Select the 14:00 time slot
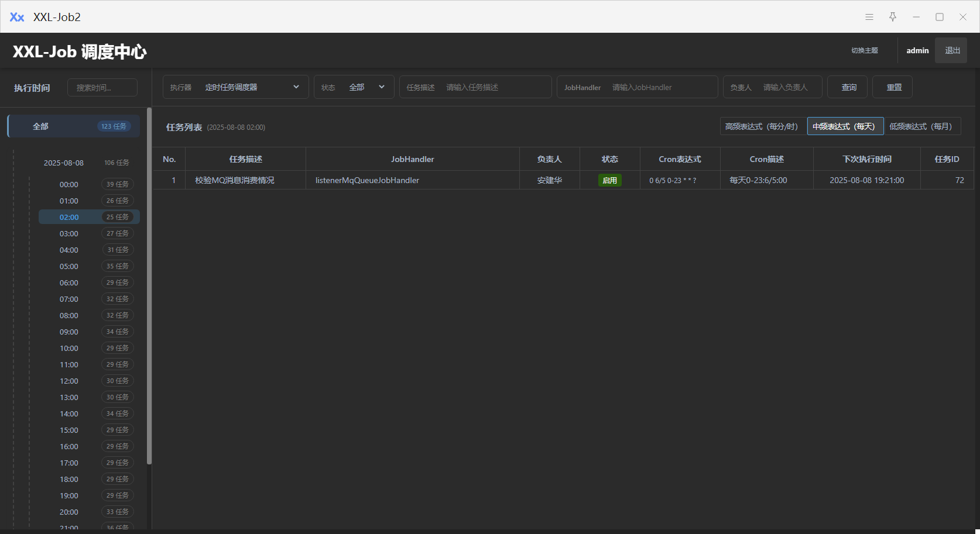Viewport: 980px width, 534px height. tap(89, 414)
